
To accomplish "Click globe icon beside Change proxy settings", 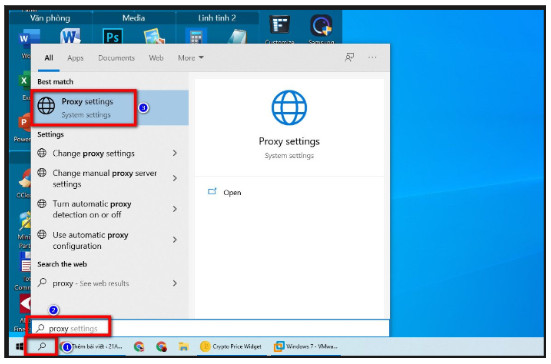I will click(x=42, y=153).
